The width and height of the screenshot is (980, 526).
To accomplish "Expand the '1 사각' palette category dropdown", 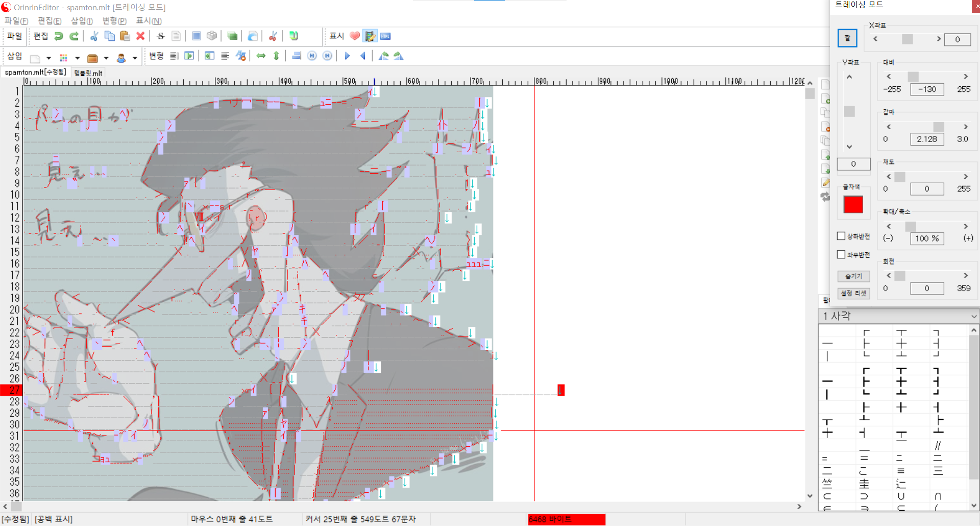I will pyautogui.click(x=974, y=317).
